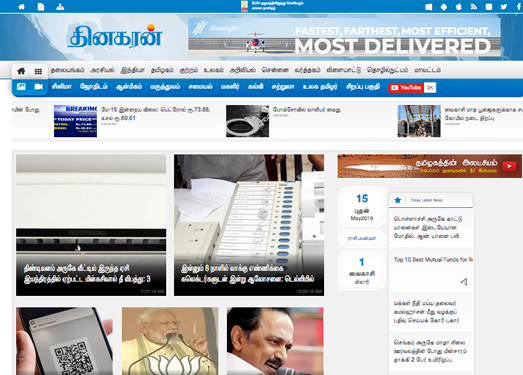The image size is (523, 375).
Task: Open the சென்னை menu item
Action: point(275,70)
